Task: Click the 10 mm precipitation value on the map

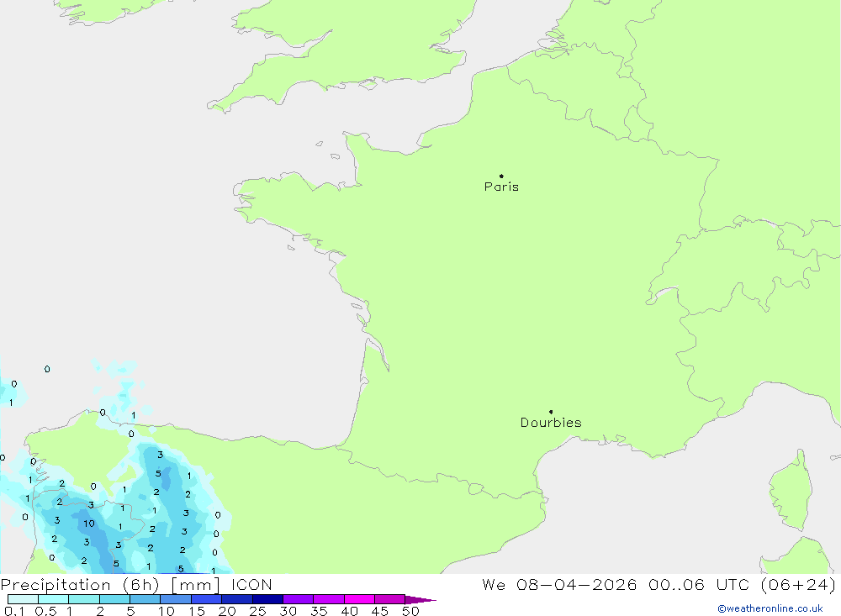Action: click(88, 524)
